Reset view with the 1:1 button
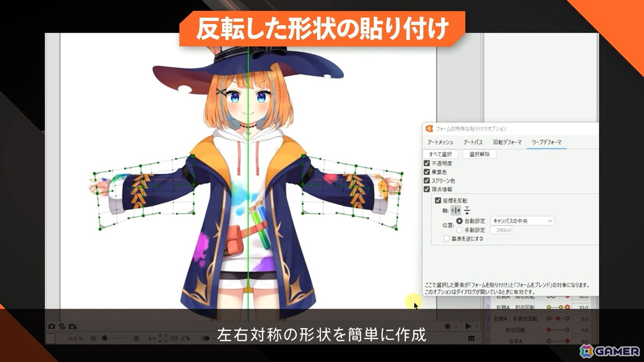The height and width of the screenshot is (362, 644). pos(152,339)
